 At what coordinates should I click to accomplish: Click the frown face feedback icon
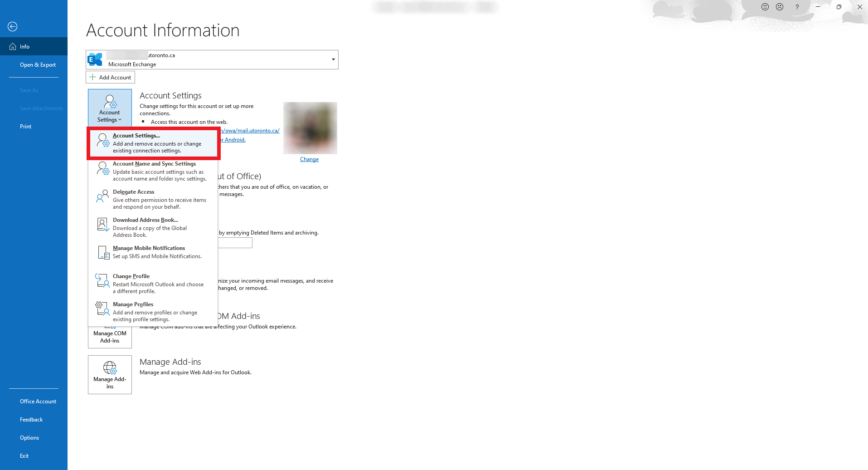click(780, 7)
